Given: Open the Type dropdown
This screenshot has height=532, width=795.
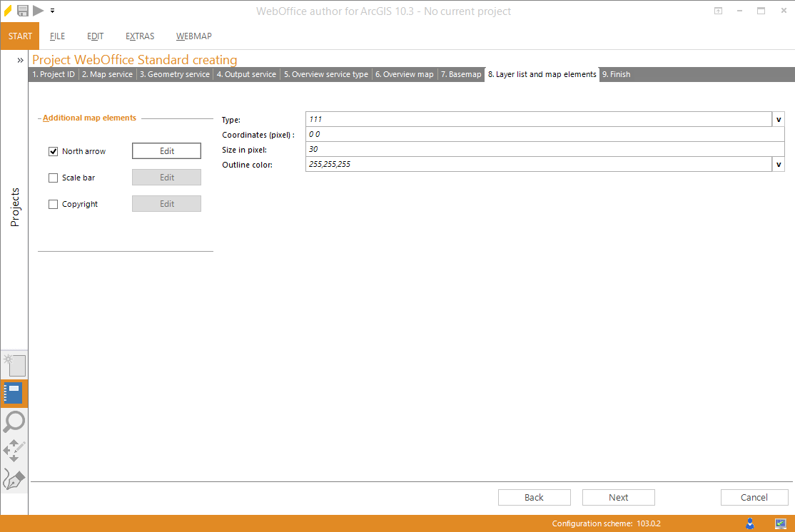Looking at the screenshot, I should coord(778,119).
